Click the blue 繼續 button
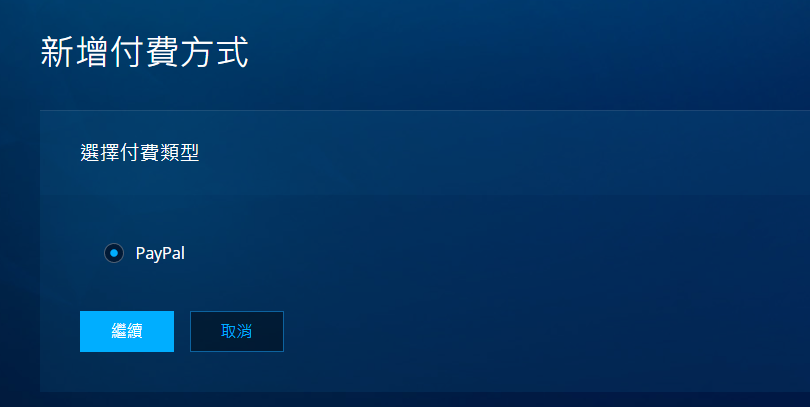The width and height of the screenshot is (810, 407). (x=127, y=331)
